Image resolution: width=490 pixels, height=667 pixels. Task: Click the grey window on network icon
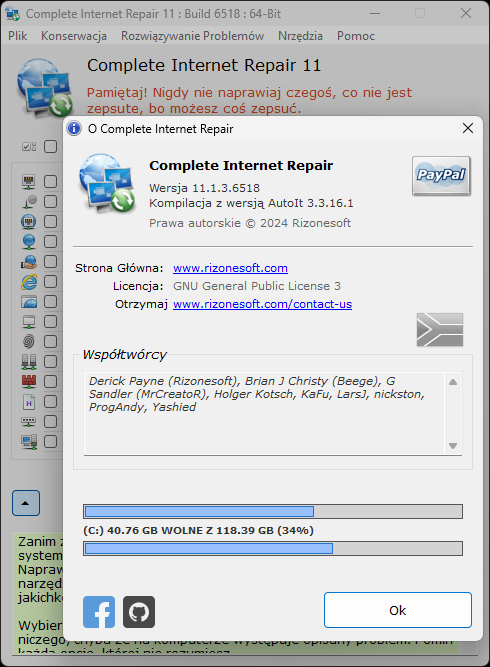coord(28,322)
